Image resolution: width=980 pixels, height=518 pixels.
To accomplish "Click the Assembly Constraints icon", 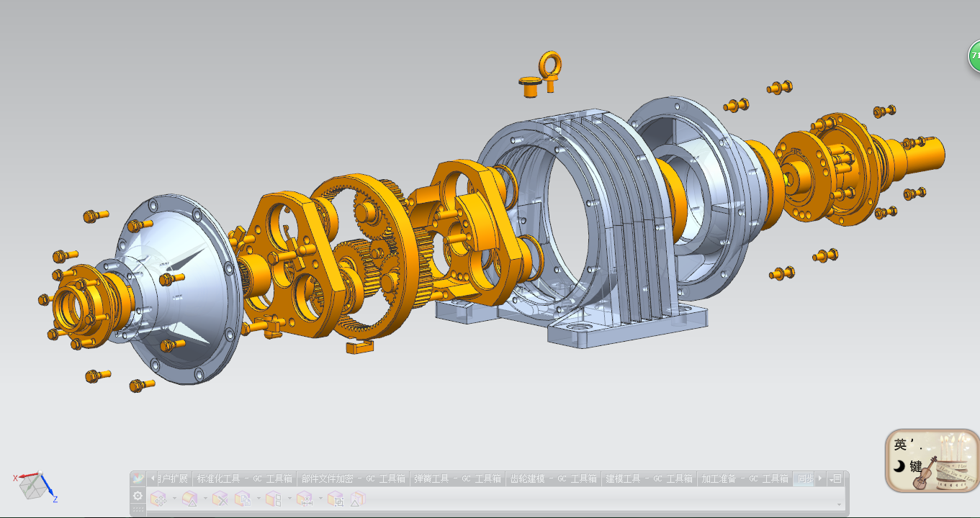I will tap(189, 498).
